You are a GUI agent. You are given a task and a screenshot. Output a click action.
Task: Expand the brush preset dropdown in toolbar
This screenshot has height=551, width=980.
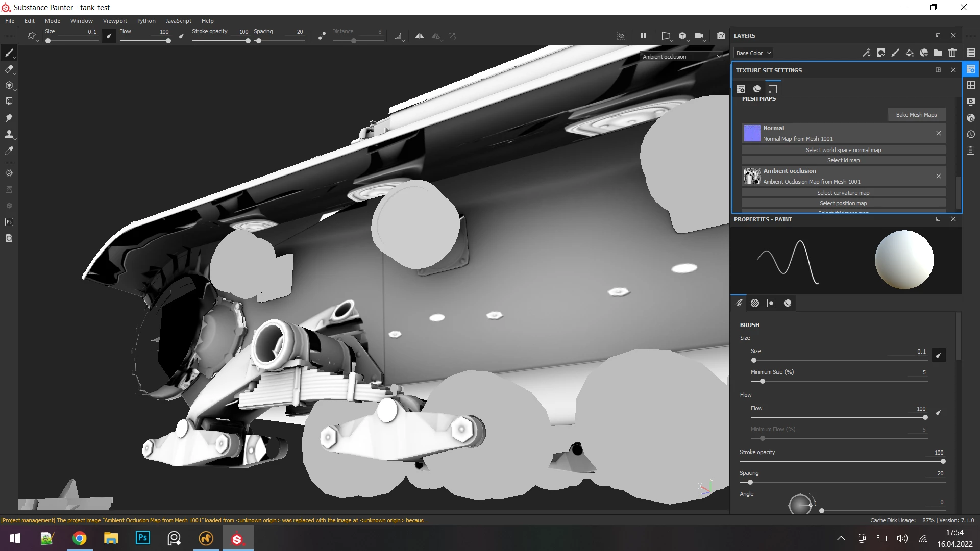pyautogui.click(x=33, y=36)
